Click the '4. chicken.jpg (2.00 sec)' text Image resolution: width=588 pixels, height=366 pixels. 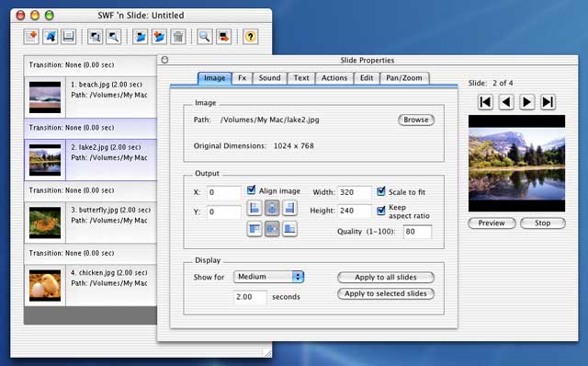point(109,272)
